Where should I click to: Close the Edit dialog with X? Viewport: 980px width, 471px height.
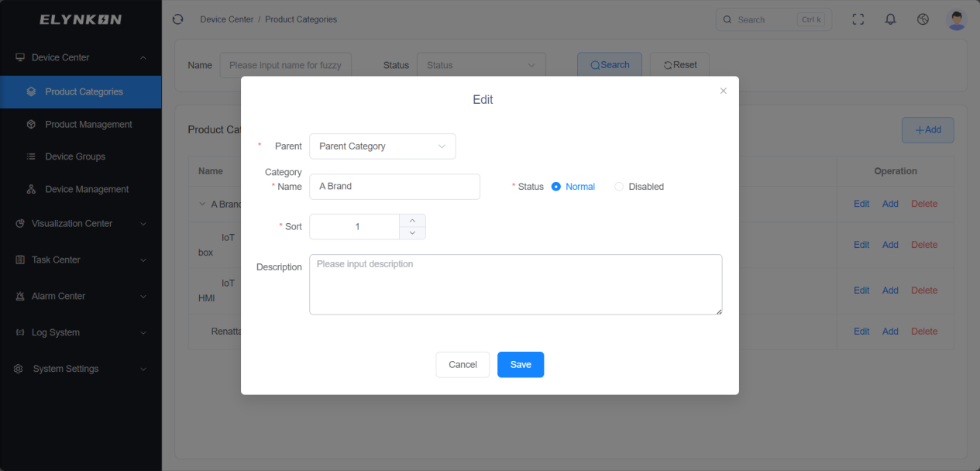coord(723,91)
